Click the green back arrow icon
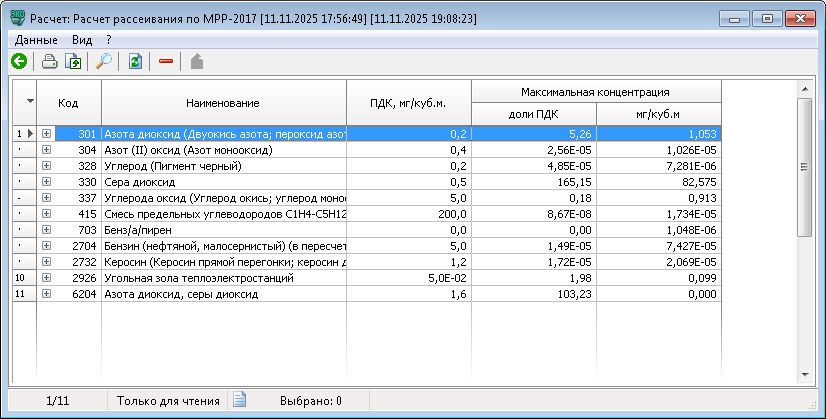The width and height of the screenshot is (826, 419). [x=18, y=62]
